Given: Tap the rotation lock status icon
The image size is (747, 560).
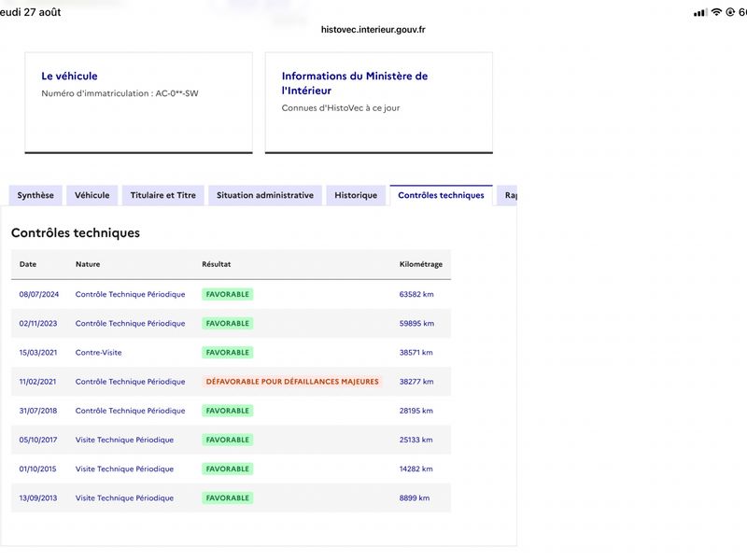Looking at the screenshot, I should [x=730, y=12].
